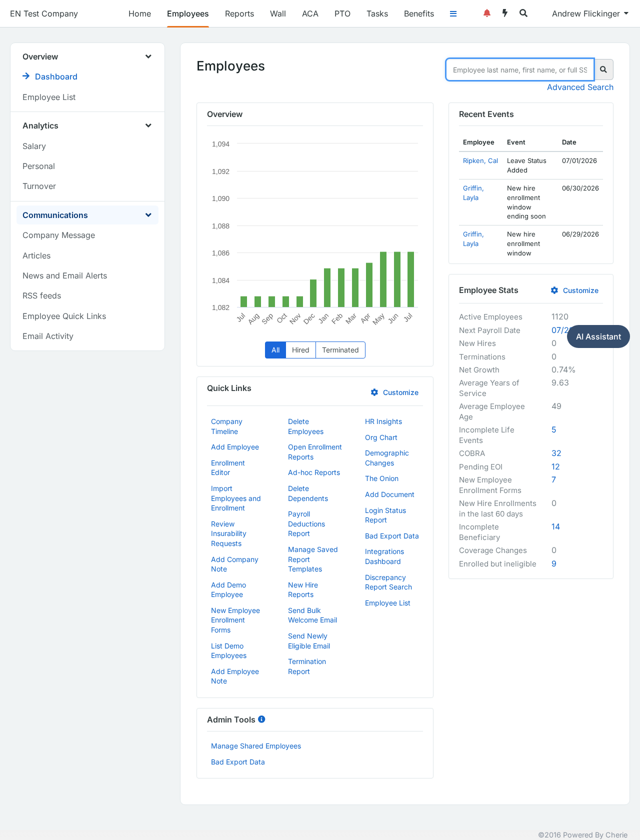
Task: Open the Advanced Search link
Action: click(580, 87)
